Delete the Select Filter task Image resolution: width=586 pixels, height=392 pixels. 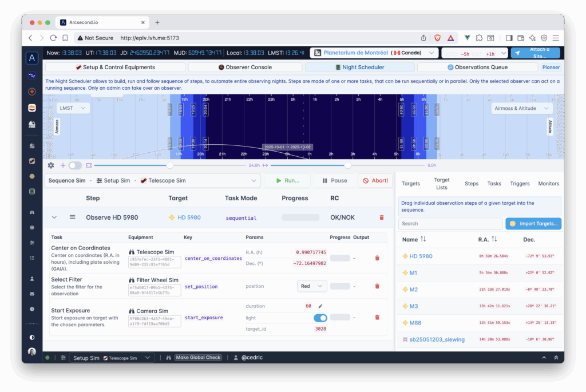point(377,286)
